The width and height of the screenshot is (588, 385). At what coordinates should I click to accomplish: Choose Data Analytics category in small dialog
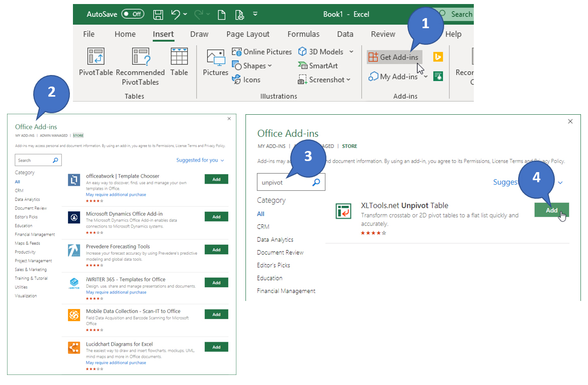tap(27, 199)
